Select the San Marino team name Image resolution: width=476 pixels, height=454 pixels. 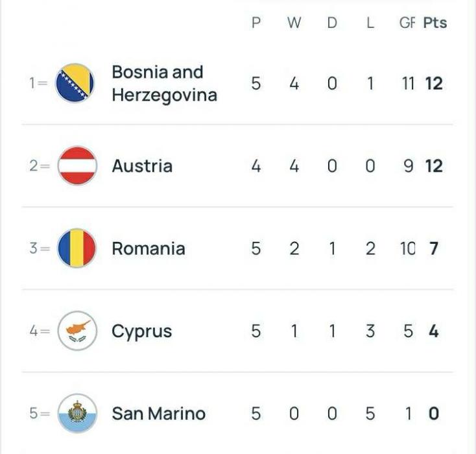(x=158, y=414)
